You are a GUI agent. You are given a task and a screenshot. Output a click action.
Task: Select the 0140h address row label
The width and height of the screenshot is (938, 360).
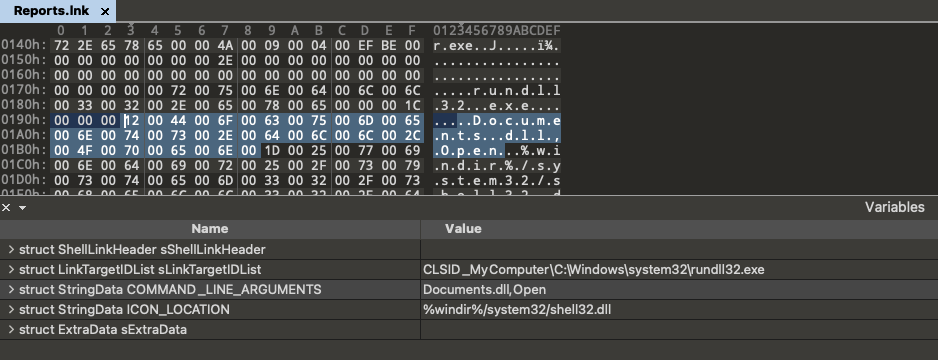(x=24, y=45)
